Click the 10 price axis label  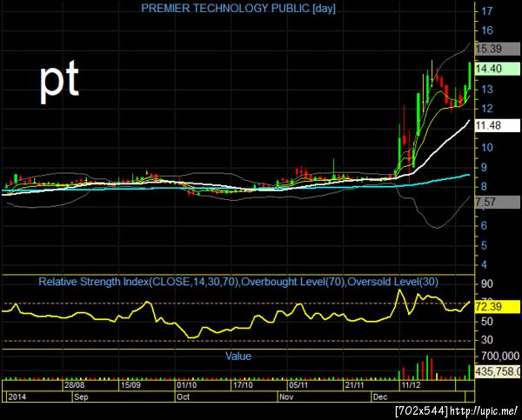coord(487,148)
